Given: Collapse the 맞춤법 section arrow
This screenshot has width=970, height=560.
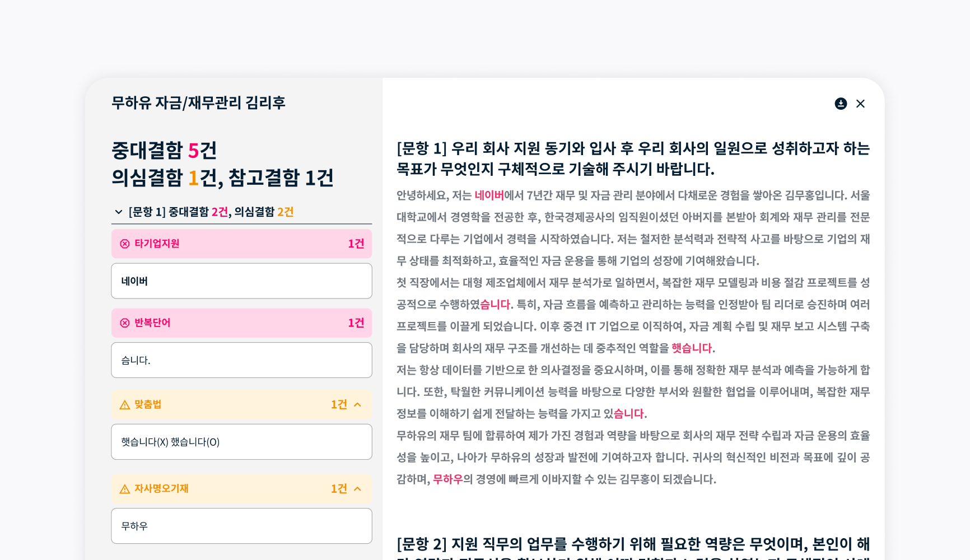Looking at the screenshot, I should (x=358, y=405).
